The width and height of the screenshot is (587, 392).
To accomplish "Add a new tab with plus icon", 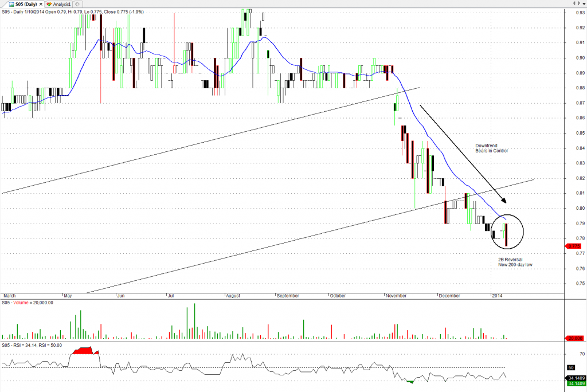I will pyautogui.click(x=77, y=4).
